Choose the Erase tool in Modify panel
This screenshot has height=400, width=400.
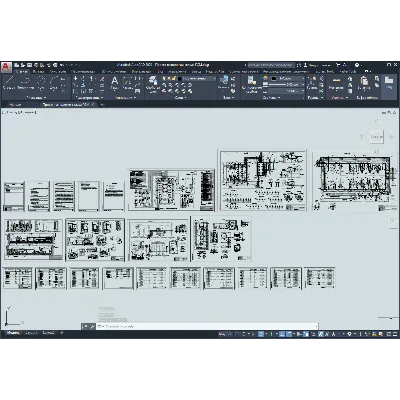102,79
